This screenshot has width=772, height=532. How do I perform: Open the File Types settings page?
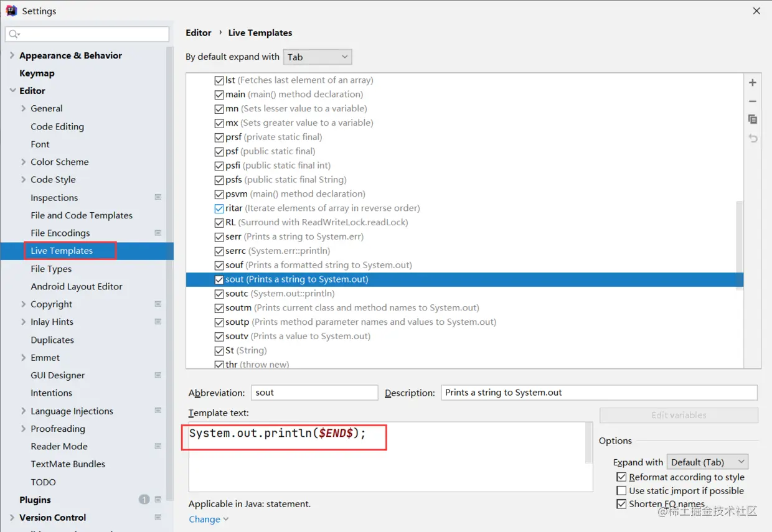(x=51, y=269)
